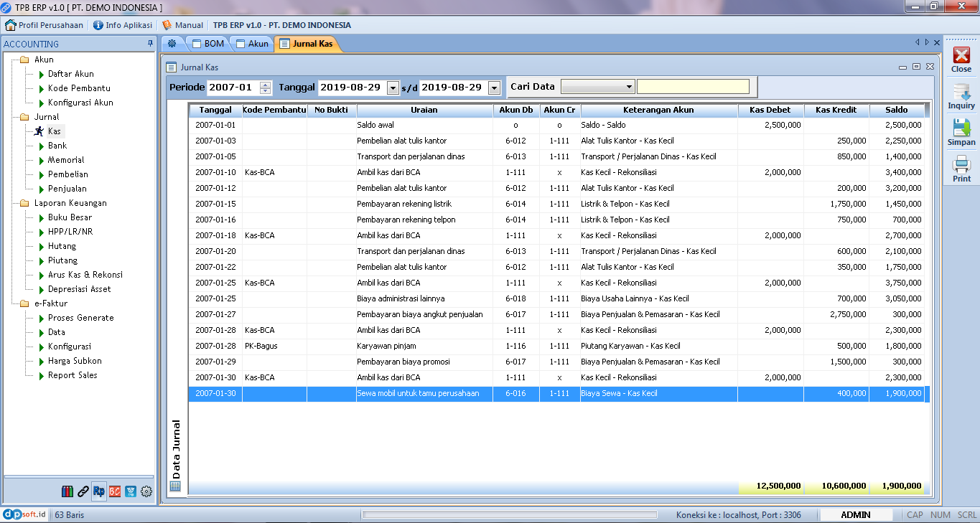This screenshot has height=523, width=980.
Task: Increase the Periode stepper value
Action: click(266, 84)
